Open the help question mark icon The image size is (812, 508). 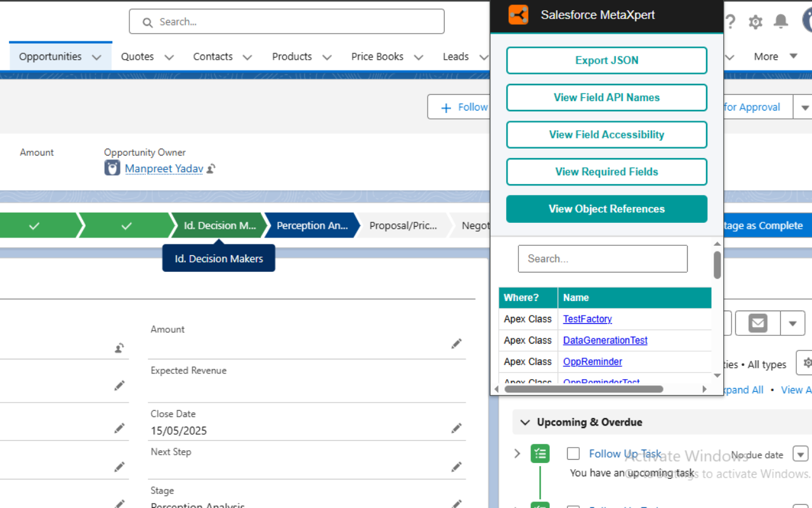[731, 22]
